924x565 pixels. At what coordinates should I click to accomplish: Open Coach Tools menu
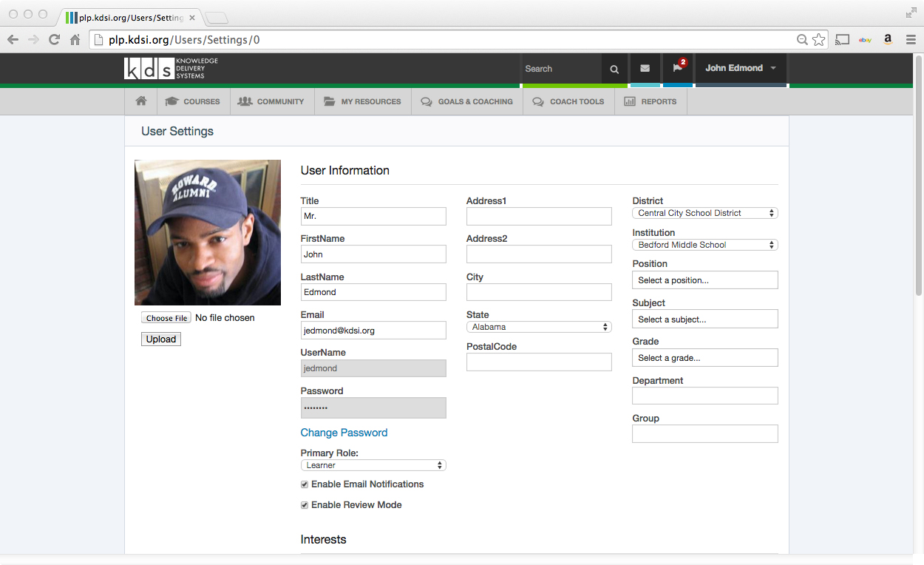(568, 101)
